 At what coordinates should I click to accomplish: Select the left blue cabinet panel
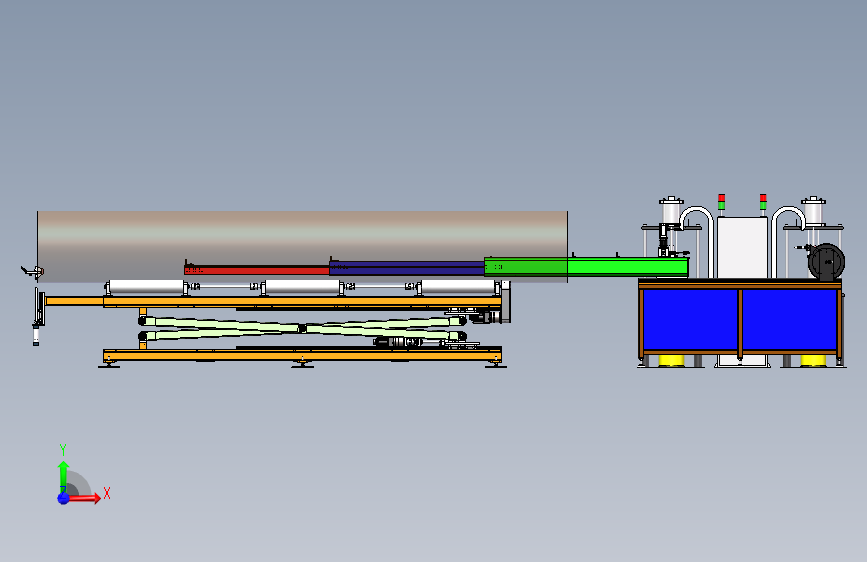tap(690, 319)
